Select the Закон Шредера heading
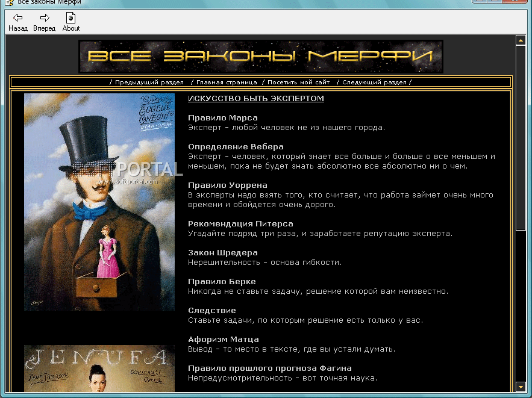This screenshot has height=398, width=532. (222, 252)
